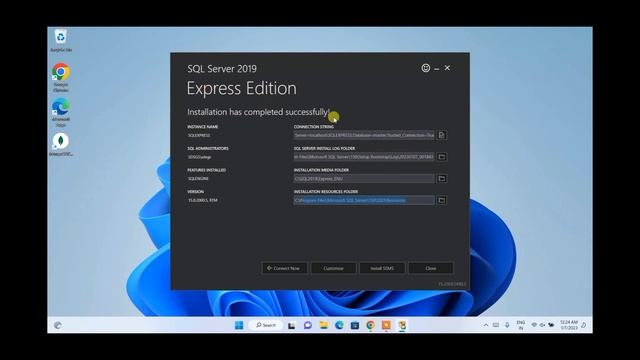Click the Customize button
The image size is (640, 360).
tap(333, 268)
